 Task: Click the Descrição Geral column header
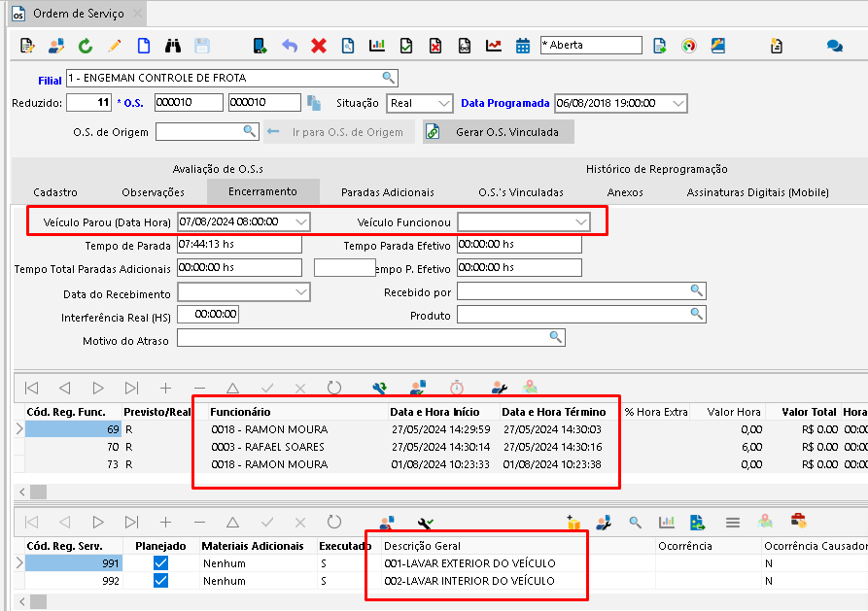pos(424,546)
